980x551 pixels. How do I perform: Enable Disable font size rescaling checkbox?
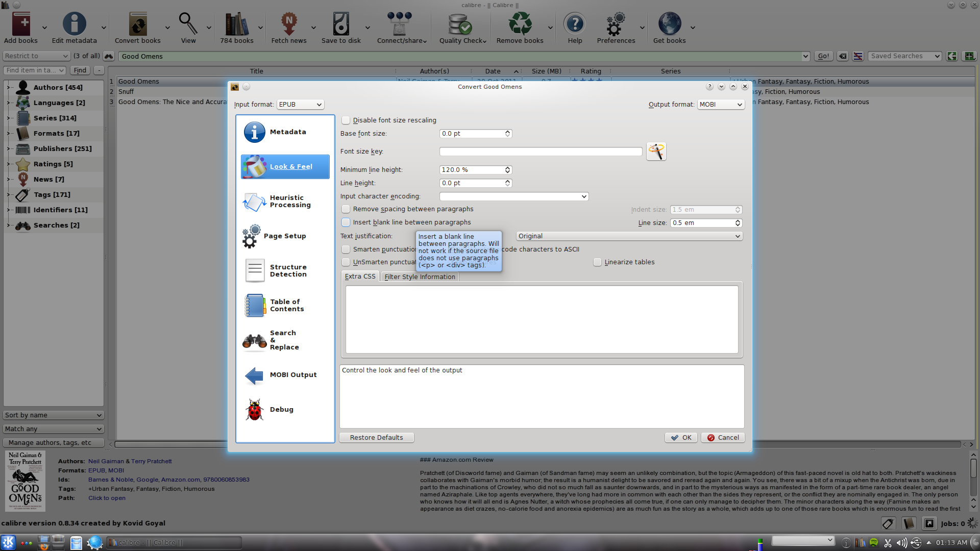pos(346,120)
